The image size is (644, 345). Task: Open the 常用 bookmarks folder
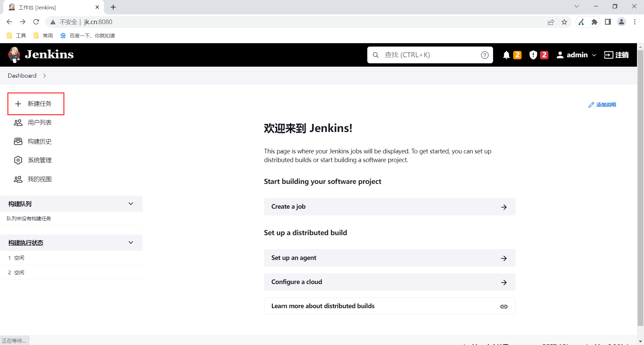point(43,36)
